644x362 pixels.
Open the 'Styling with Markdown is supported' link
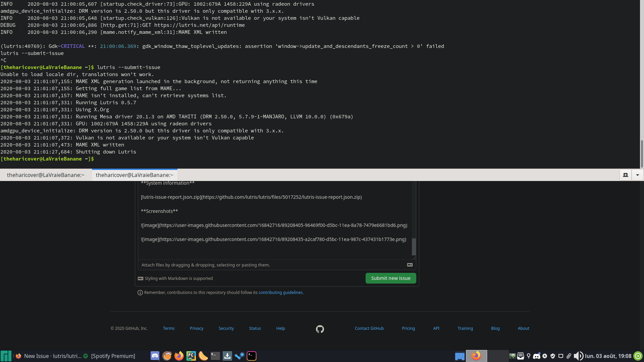click(x=175, y=279)
